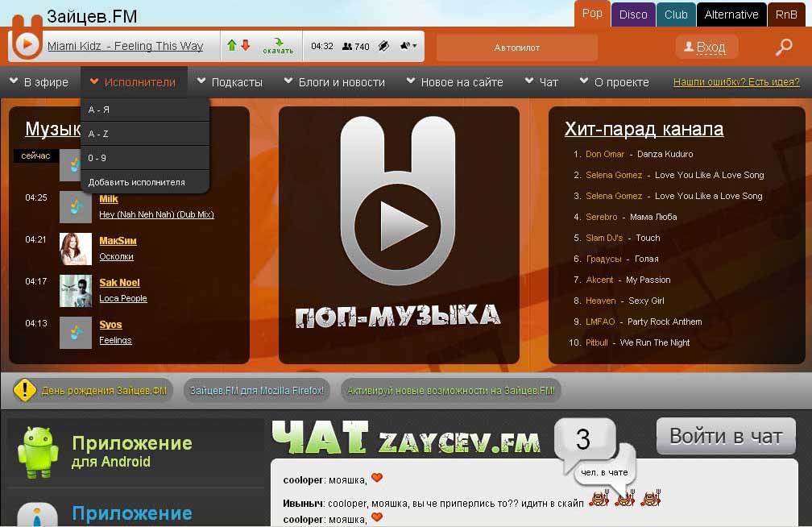Select А - Я in the artists menu
This screenshot has height=527, width=812.
pyautogui.click(x=145, y=110)
